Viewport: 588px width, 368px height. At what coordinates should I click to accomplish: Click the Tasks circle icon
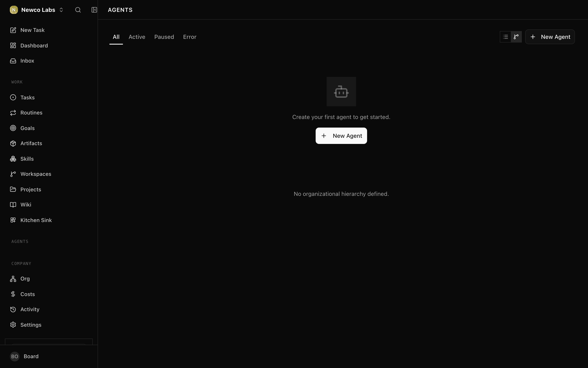(x=13, y=97)
